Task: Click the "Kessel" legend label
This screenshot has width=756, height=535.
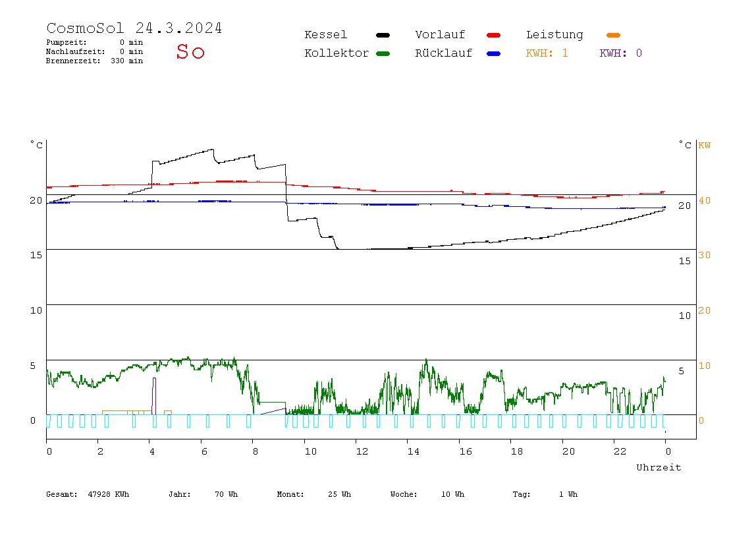Action: coord(325,35)
